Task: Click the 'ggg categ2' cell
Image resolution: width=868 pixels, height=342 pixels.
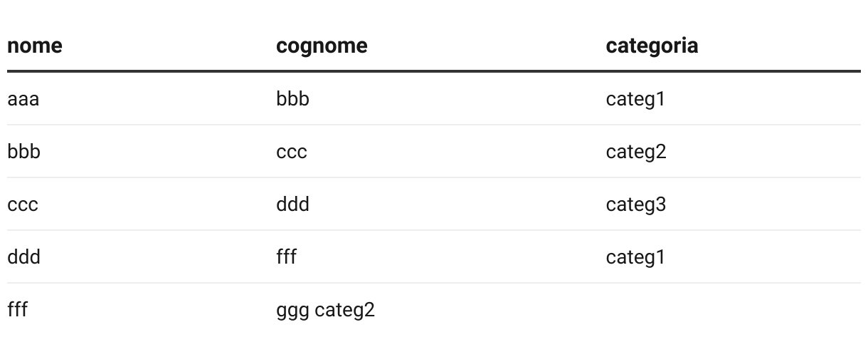Action: click(x=325, y=310)
